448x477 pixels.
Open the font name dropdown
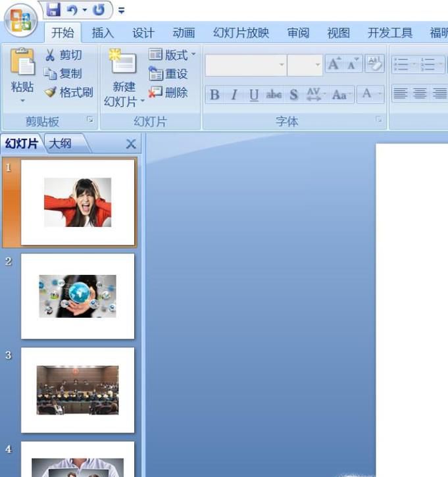(x=282, y=64)
